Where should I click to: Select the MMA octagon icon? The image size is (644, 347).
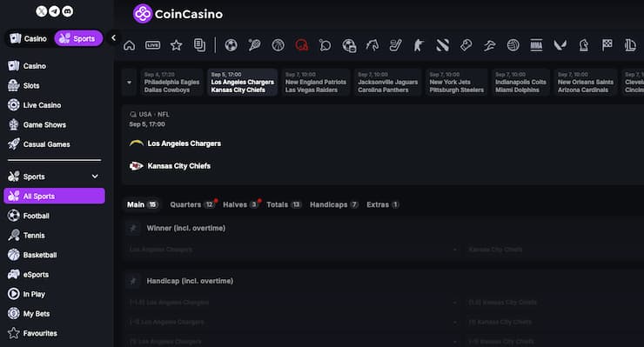tap(536, 45)
